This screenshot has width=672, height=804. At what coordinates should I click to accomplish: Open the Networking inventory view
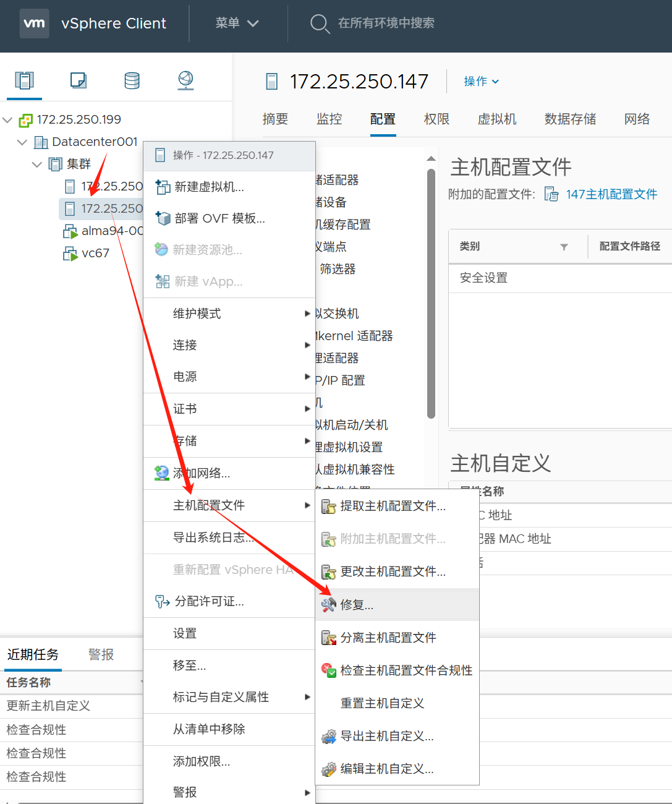(x=185, y=80)
